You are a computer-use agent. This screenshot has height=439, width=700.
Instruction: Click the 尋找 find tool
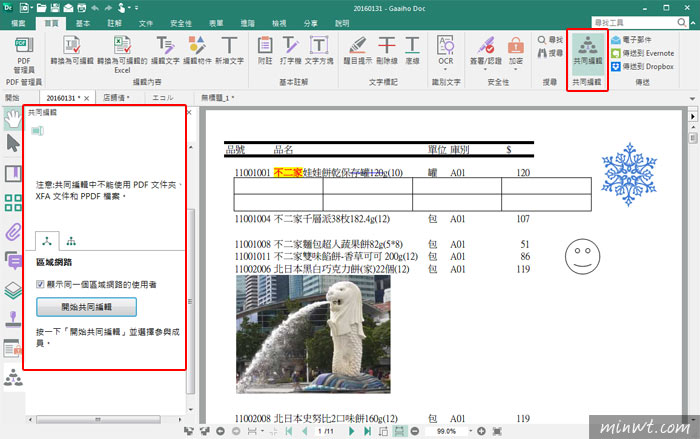point(550,40)
